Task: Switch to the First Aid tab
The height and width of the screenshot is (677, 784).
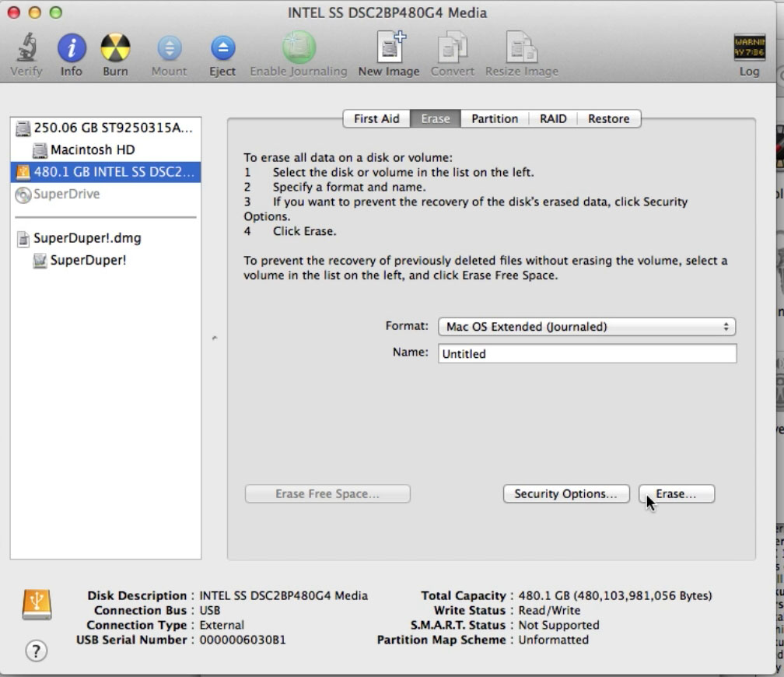Action: [x=376, y=118]
